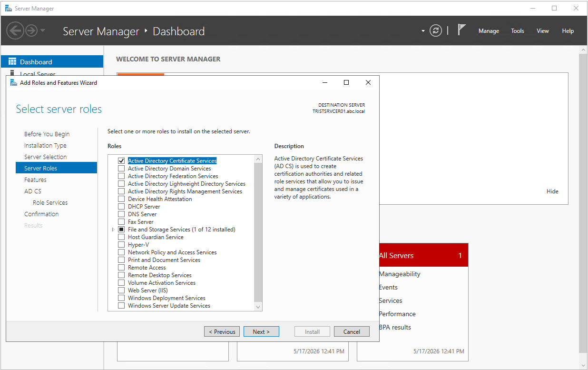The height and width of the screenshot is (370, 588).
Task: Enable the DHCP Server role
Action: point(121,207)
